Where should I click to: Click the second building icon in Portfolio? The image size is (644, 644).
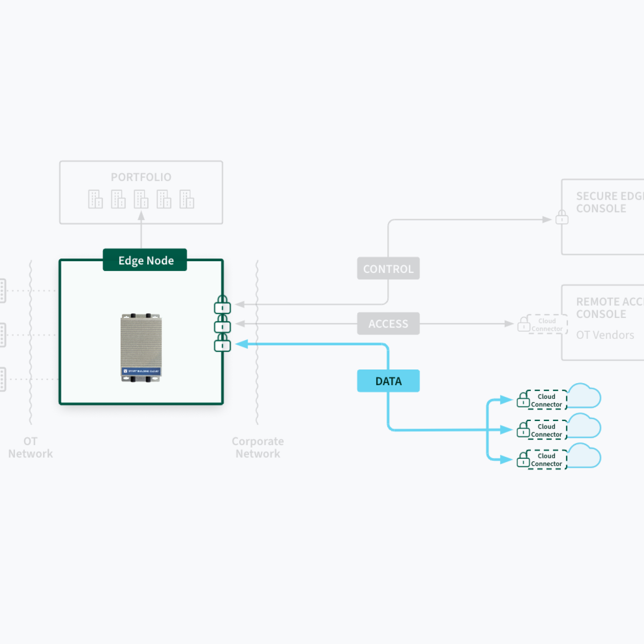118,199
